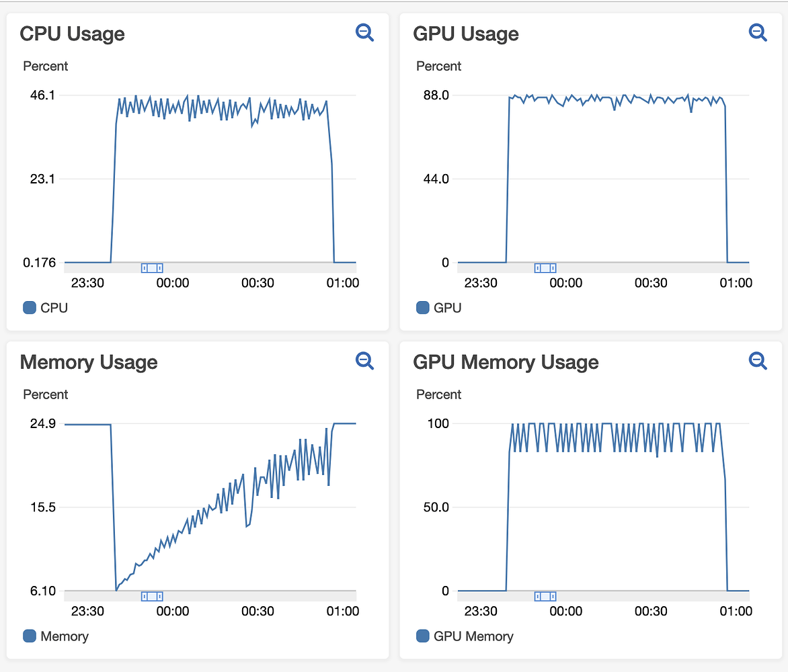Click the CPU Usage chart title
Image resolution: width=788 pixels, height=672 pixels.
[x=72, y=34]
